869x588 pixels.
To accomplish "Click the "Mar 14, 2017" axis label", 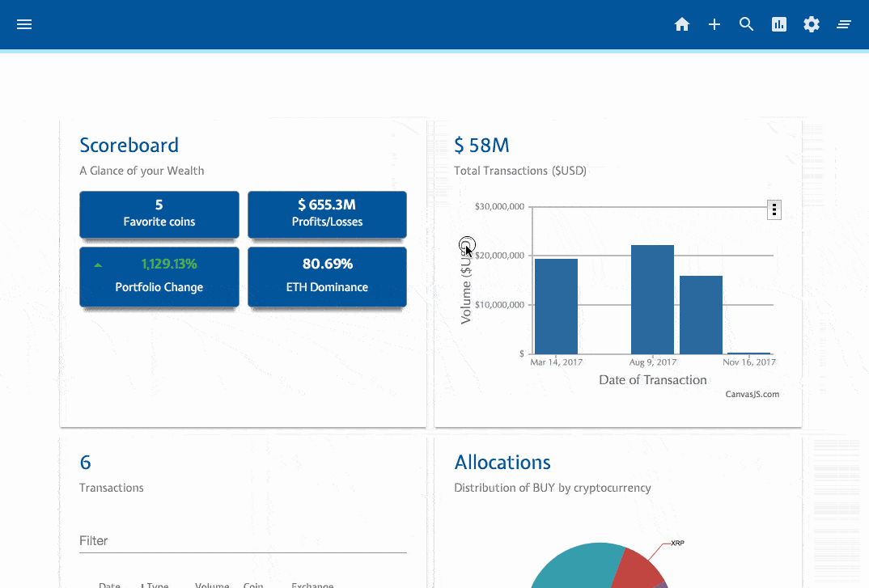I will point(556,362).
